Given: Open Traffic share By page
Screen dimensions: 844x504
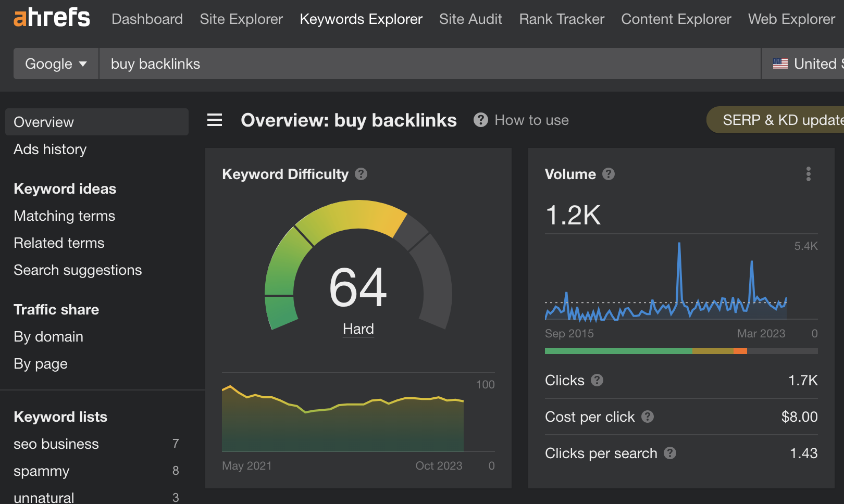Looking at the screenshot, I should 41,363.
